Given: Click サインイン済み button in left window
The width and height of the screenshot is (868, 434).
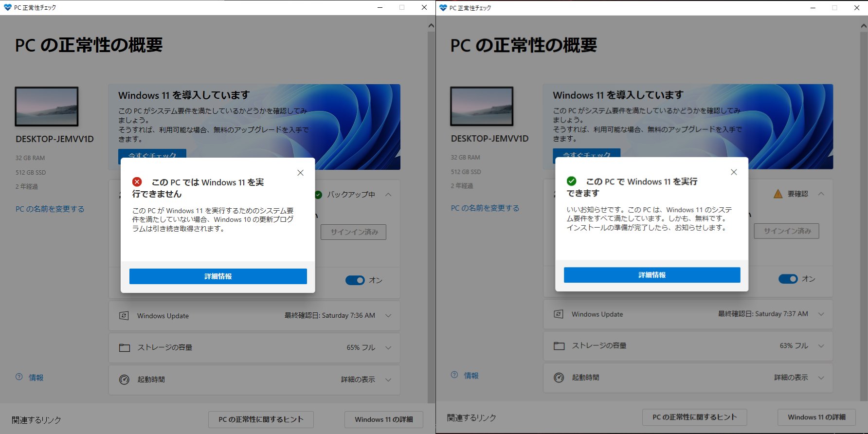Looking at the screenshot, I should coord(354,232).
